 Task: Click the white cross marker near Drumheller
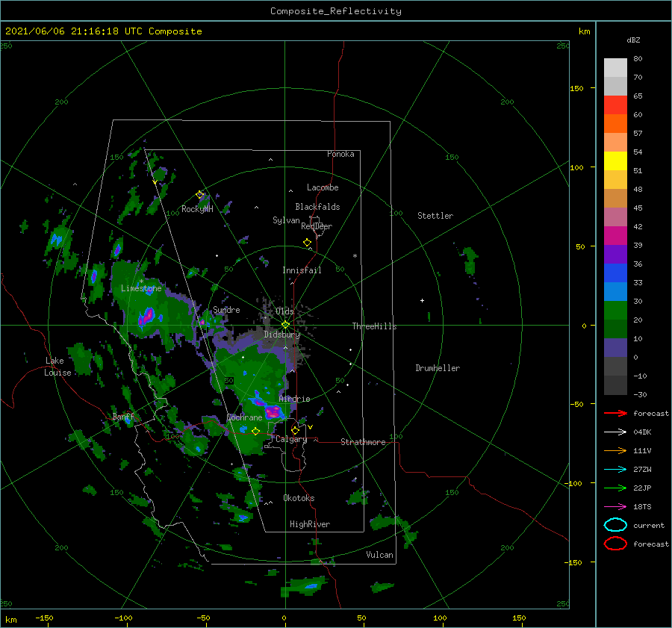click(x=422, y=300)
